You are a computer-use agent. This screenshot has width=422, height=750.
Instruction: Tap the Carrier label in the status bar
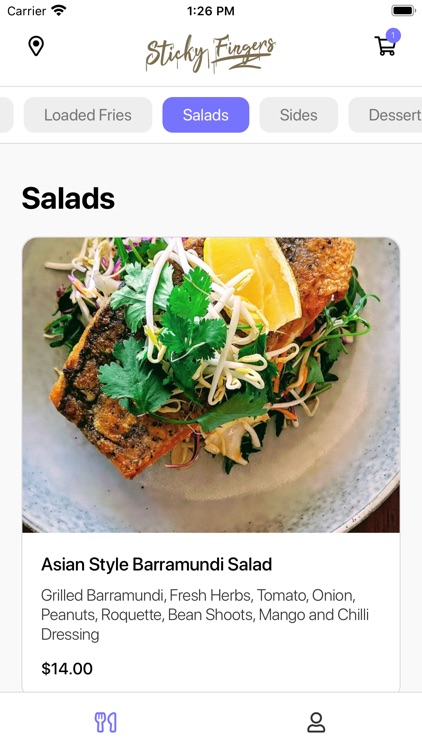[26, 11]
